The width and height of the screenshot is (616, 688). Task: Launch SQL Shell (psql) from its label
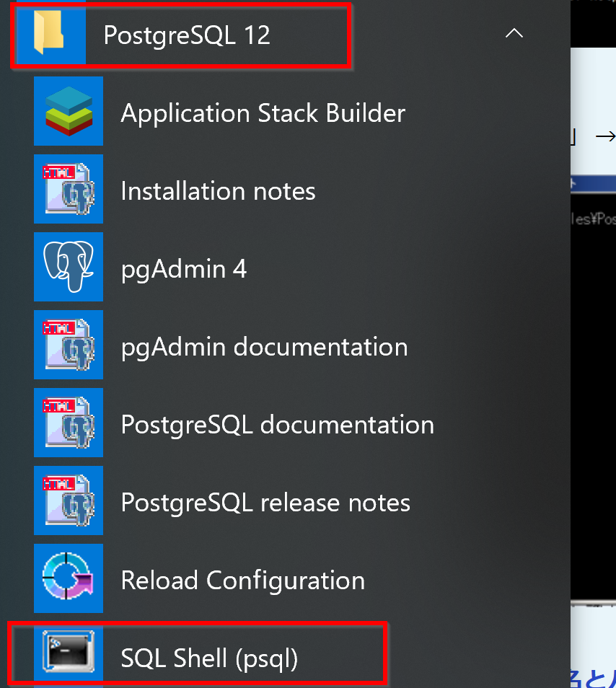(x=209, y=658)
